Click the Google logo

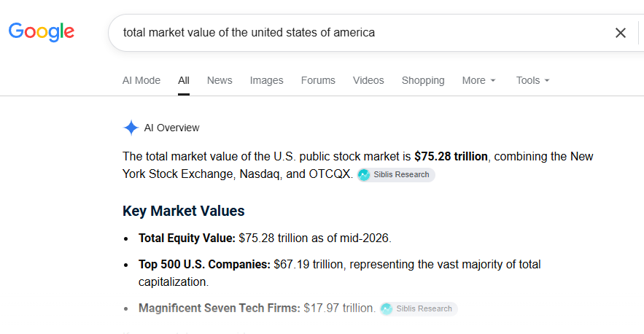point(42,32)
